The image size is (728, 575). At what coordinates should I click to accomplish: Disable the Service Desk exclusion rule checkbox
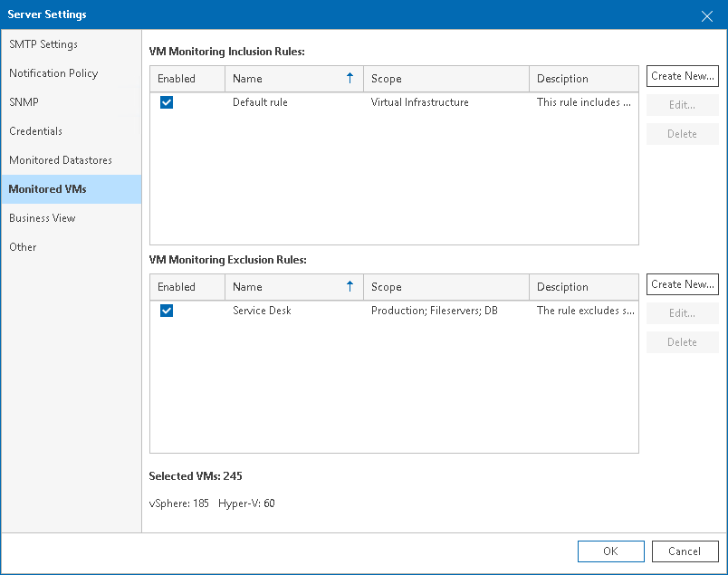167,311
